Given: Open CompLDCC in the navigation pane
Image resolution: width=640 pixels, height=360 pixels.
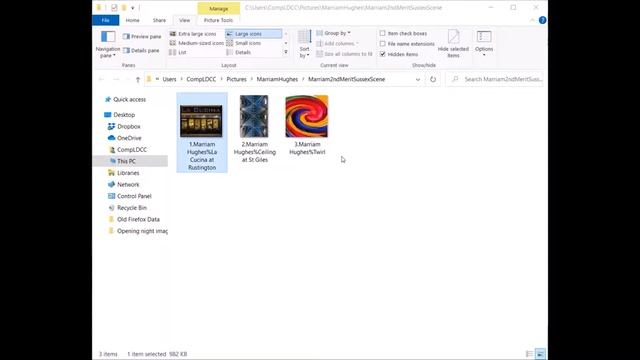Looking at the screenshot, I should (128, 150).
